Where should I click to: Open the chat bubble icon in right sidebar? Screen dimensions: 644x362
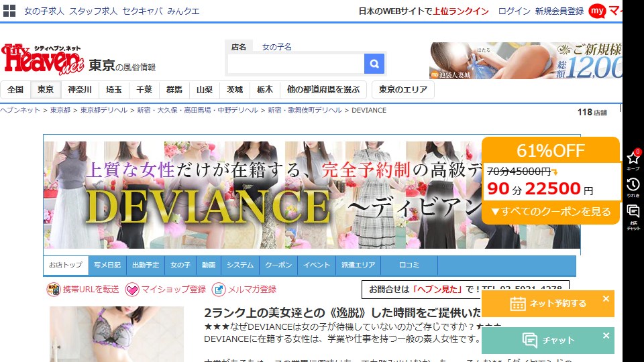coord(633,212)
